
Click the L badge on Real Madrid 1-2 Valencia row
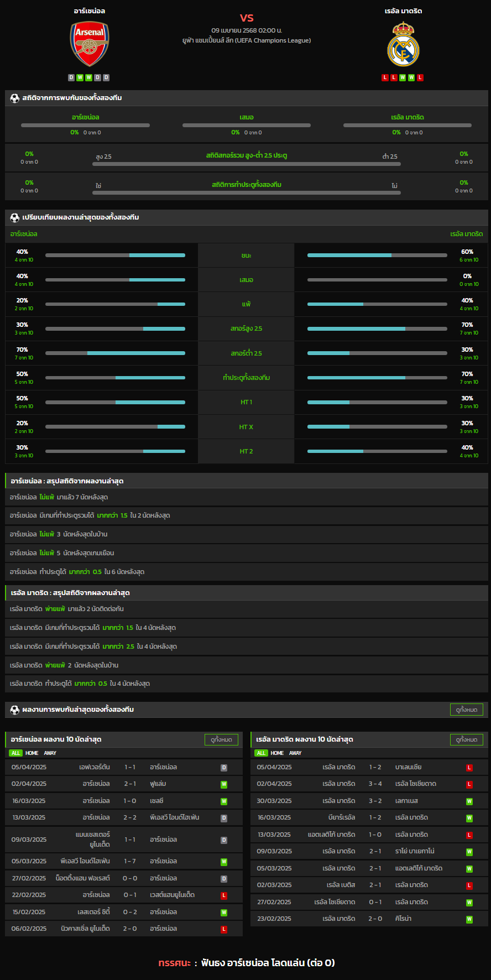(469, 768)
